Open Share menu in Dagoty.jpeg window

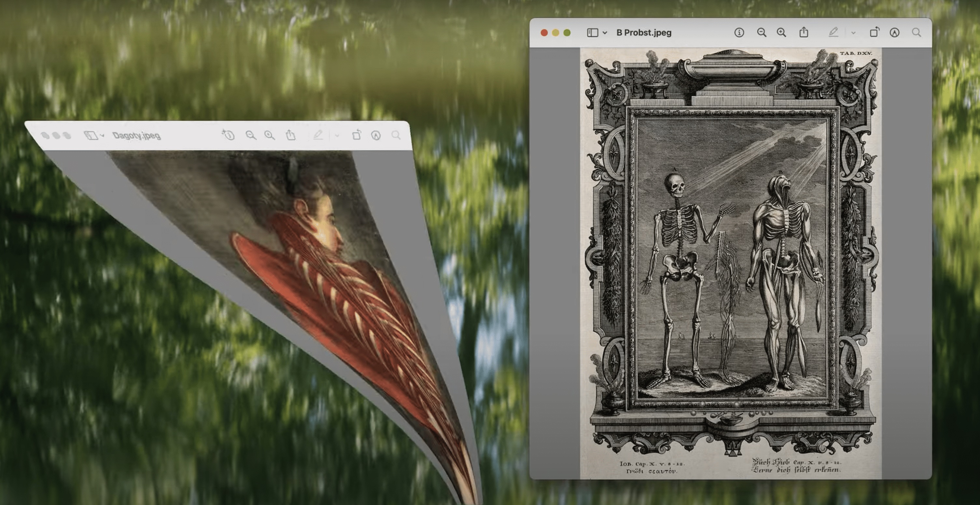(291, 135)
